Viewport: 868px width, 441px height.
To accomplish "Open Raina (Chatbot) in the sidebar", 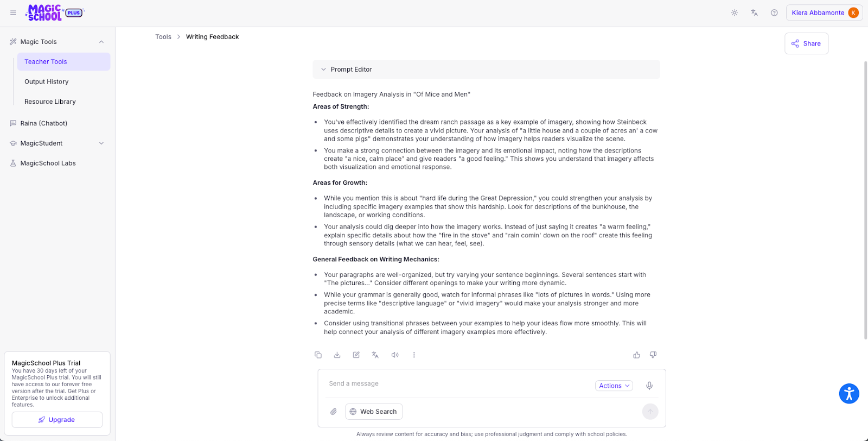I will 44,123.
